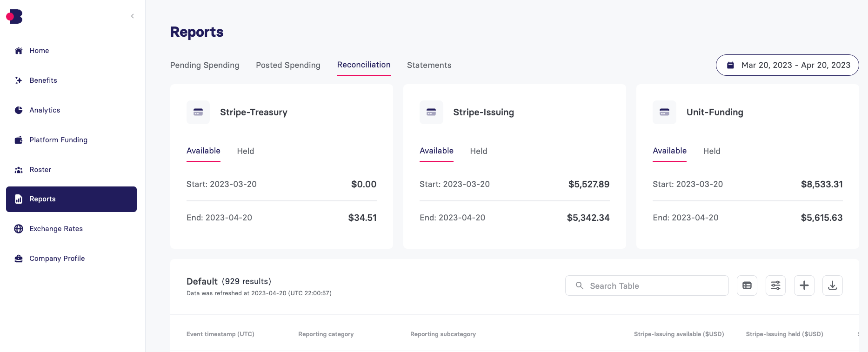Go to Benefits section
The image size is (868, 352).
[43, 80]
